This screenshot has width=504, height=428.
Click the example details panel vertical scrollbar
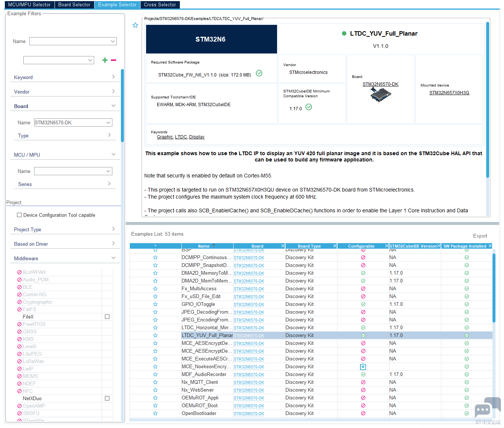[487, 99]
